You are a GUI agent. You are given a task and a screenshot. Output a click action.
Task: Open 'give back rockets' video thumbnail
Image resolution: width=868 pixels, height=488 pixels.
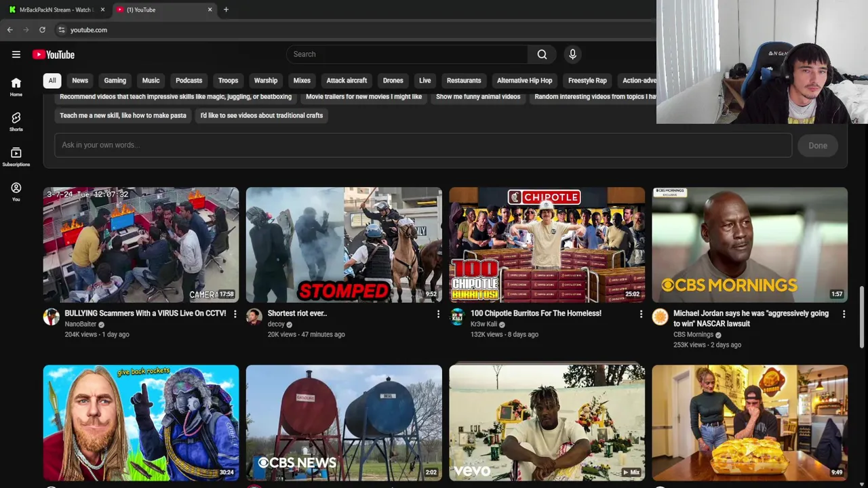141,423
